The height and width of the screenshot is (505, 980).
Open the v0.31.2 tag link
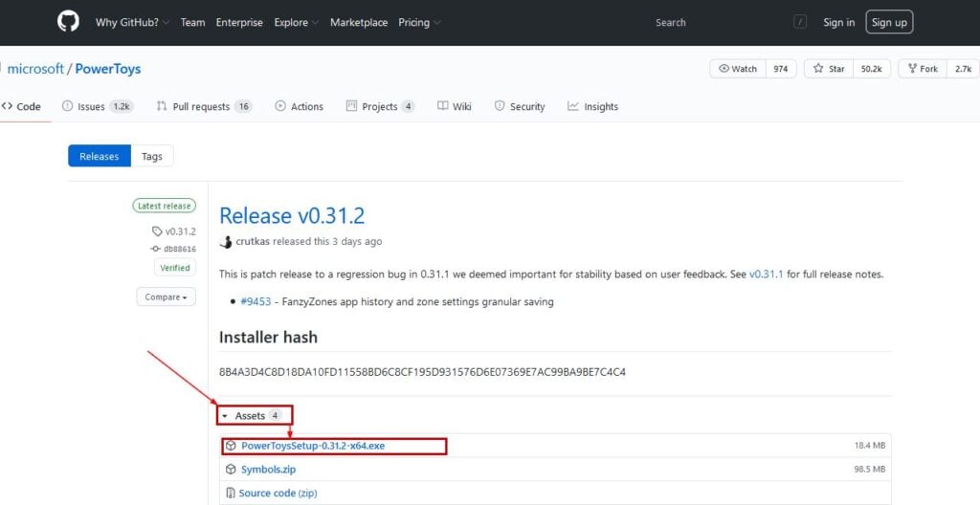(174, 231)
